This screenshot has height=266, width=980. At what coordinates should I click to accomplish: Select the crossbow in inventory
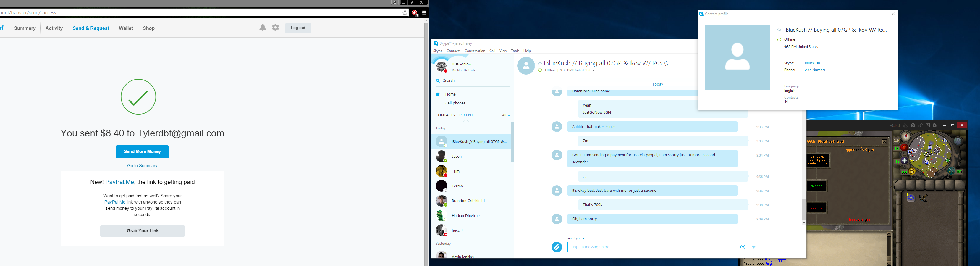point(923,198)
